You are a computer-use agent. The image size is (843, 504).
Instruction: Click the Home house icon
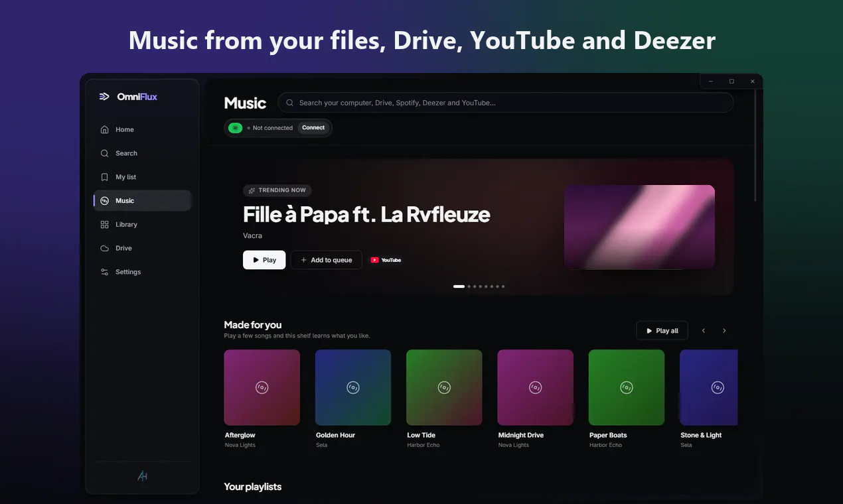104,130
